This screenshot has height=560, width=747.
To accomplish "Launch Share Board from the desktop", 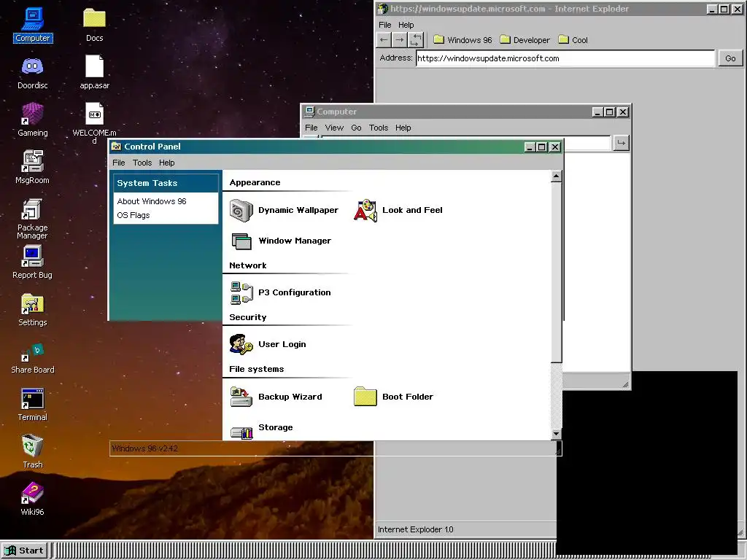I will [32, 357].
